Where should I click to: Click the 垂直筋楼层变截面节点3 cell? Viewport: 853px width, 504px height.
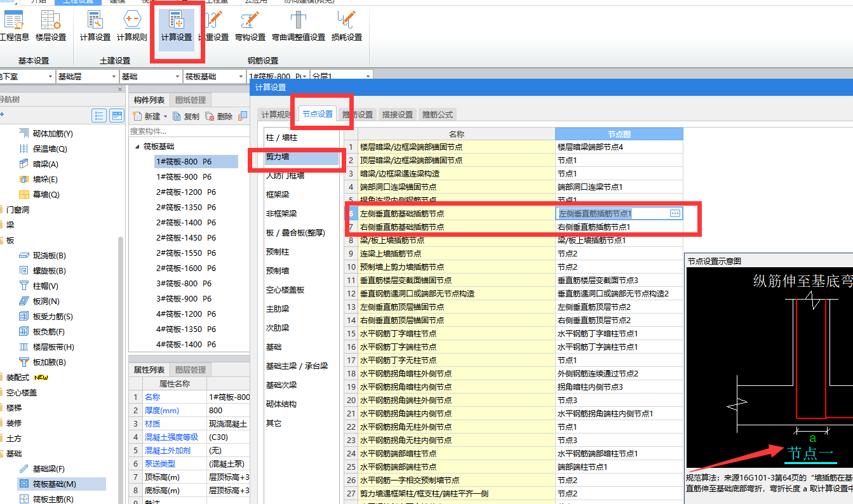pyautogui.click(x=619, y=280)
